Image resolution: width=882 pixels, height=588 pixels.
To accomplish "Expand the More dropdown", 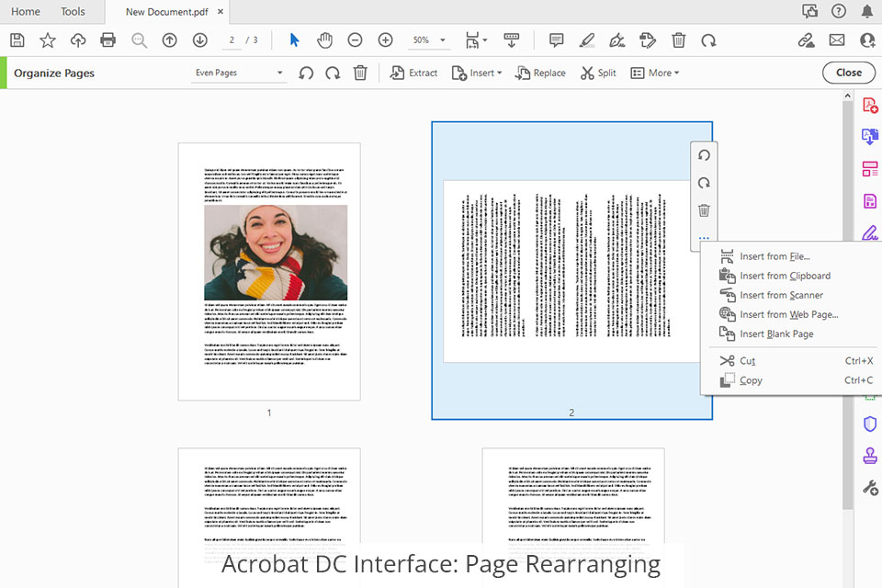I will 655,73.
